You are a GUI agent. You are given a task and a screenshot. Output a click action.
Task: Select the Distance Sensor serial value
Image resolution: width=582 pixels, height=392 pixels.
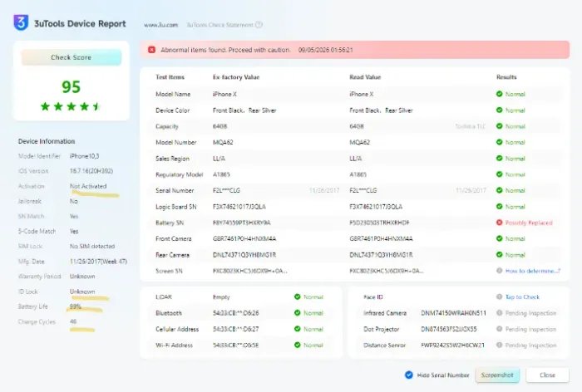[452, 345]
